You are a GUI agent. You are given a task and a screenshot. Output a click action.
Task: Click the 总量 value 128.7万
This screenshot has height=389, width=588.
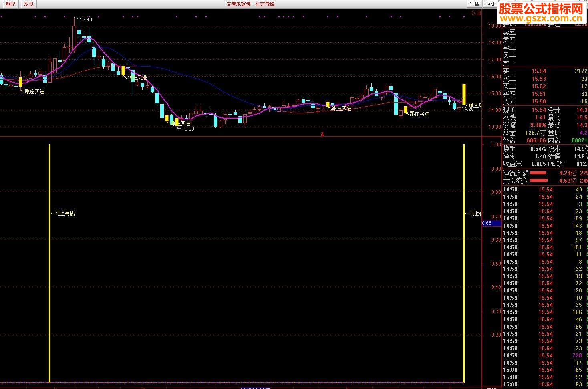(535, 133)
